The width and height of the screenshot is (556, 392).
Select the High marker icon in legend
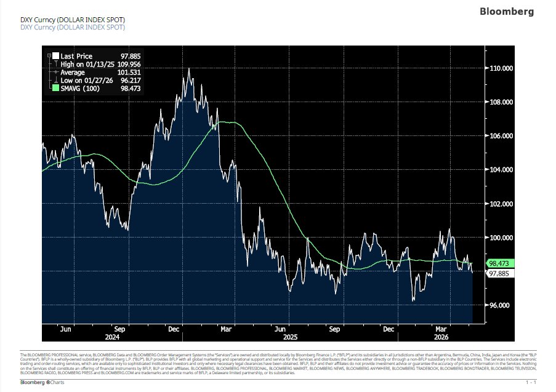pyautogui.click(x=55, y=64)
